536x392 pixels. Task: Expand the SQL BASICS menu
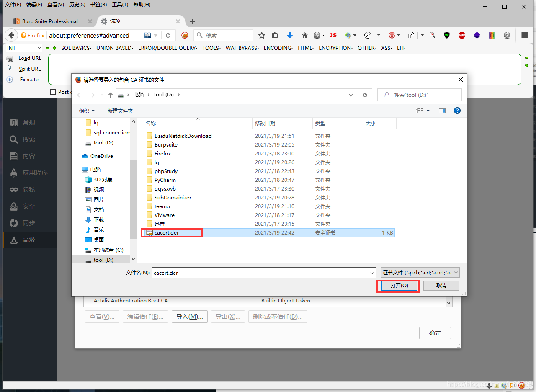click(x=76, y=48)
